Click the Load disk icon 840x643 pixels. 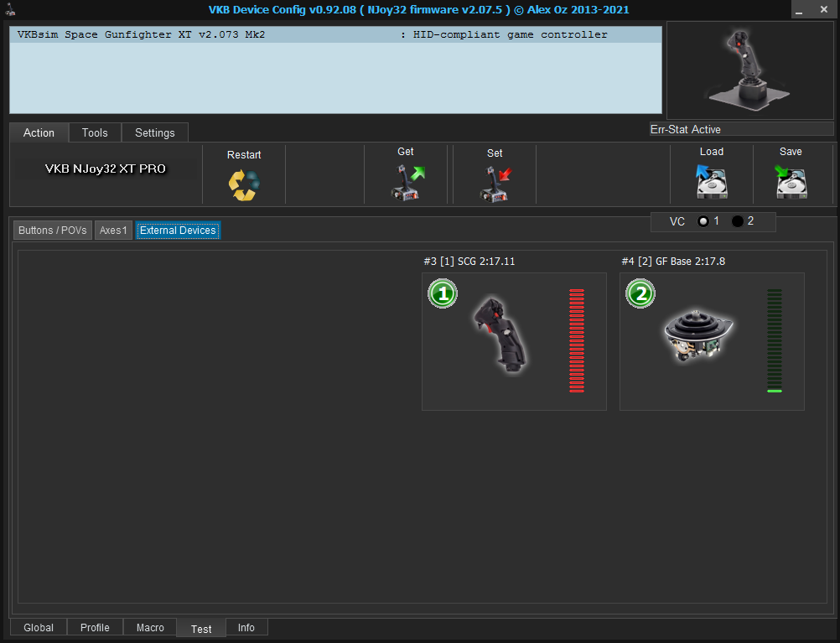coord(711,182)
